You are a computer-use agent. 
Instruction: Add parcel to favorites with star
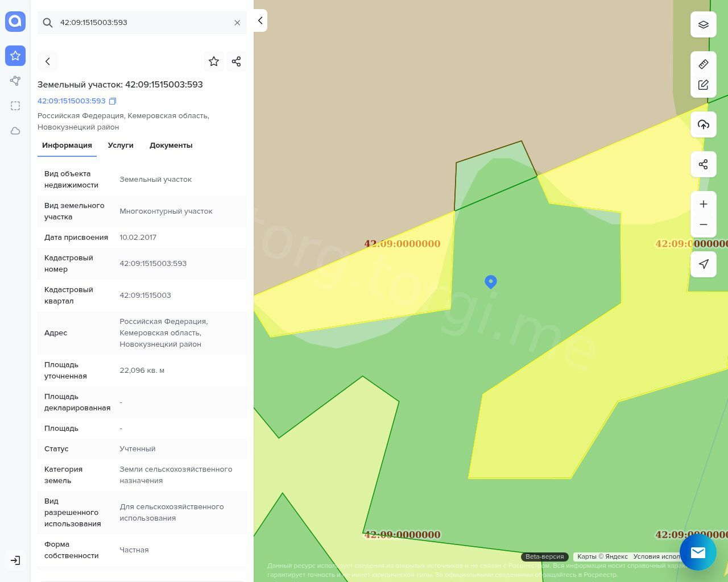coord(214,61)
